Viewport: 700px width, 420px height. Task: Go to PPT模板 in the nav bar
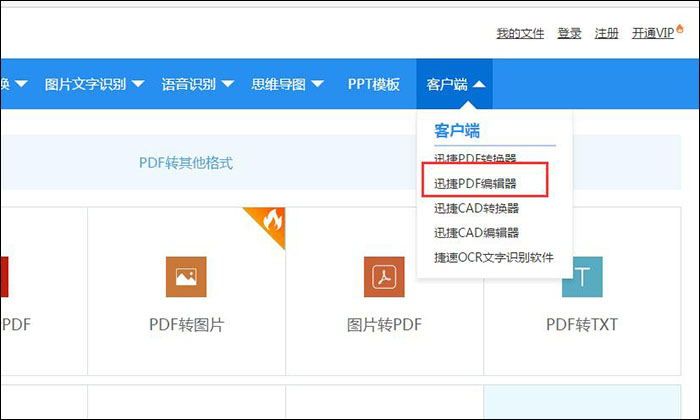coord(374,83)
